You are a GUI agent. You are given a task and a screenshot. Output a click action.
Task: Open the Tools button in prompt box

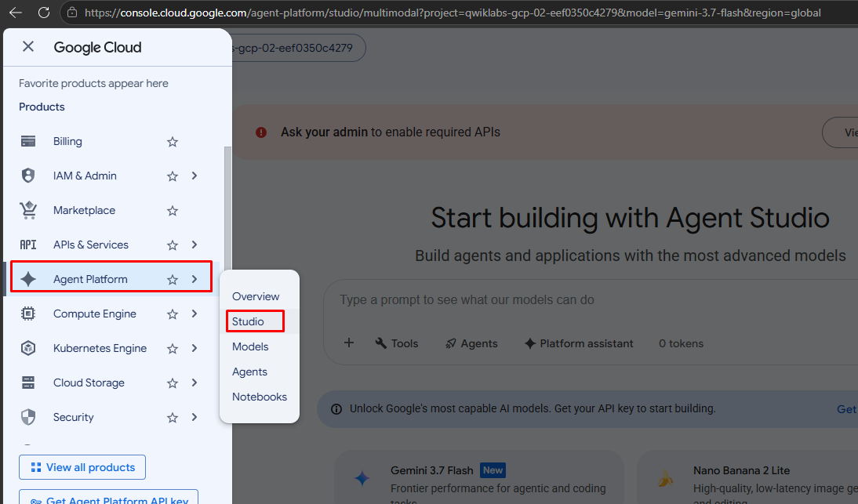coord(397,343)
